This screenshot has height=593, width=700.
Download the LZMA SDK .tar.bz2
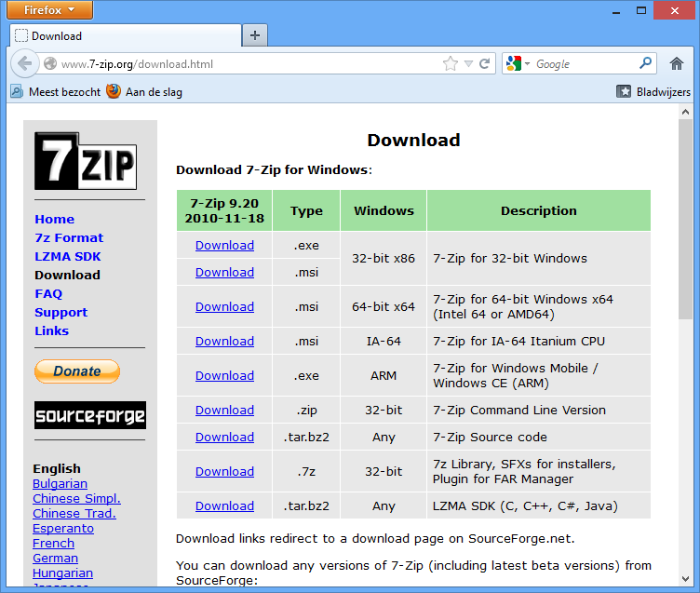pyautogui.click(x=224, y=505)
